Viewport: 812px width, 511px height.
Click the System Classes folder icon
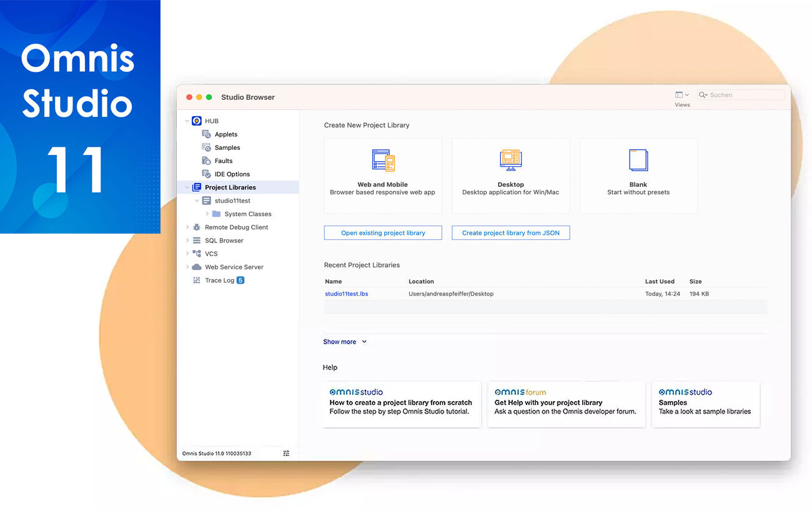pyautogui.click(x=216, y=214)
